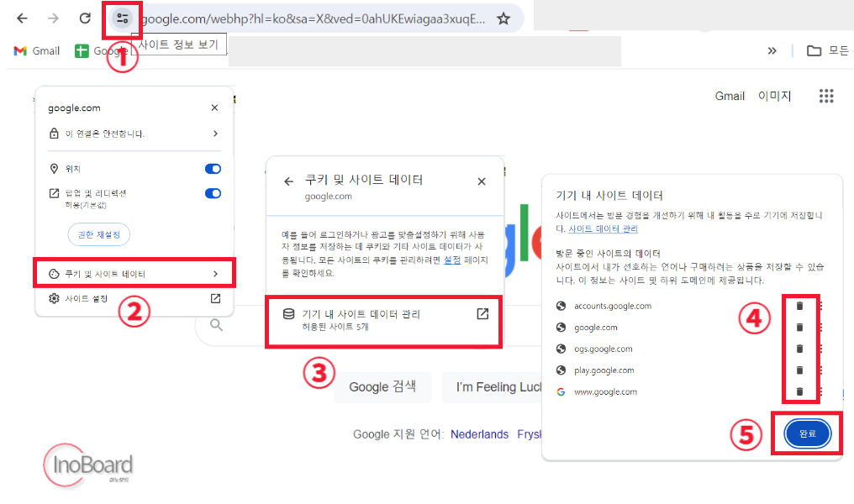Screen dimensions: 854x504
Task: Click the lock icon beside 이 연결은 안전합니다
Action: pos(54,134)
